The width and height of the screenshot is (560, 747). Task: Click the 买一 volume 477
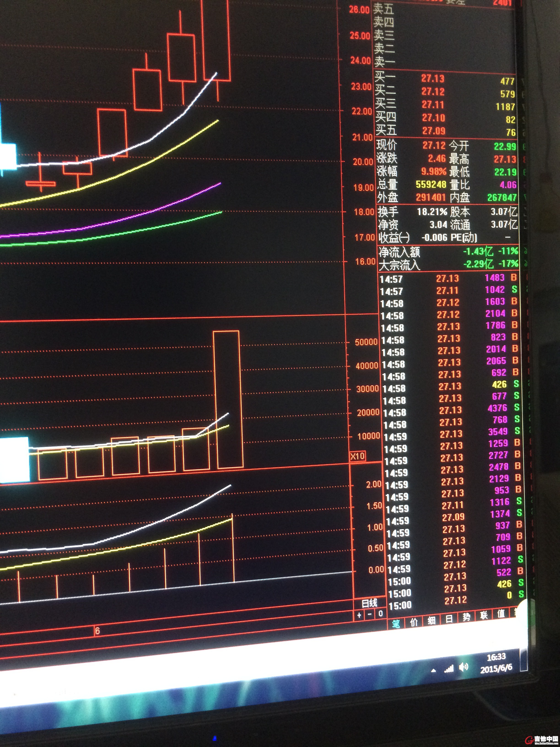pos(507,81)
